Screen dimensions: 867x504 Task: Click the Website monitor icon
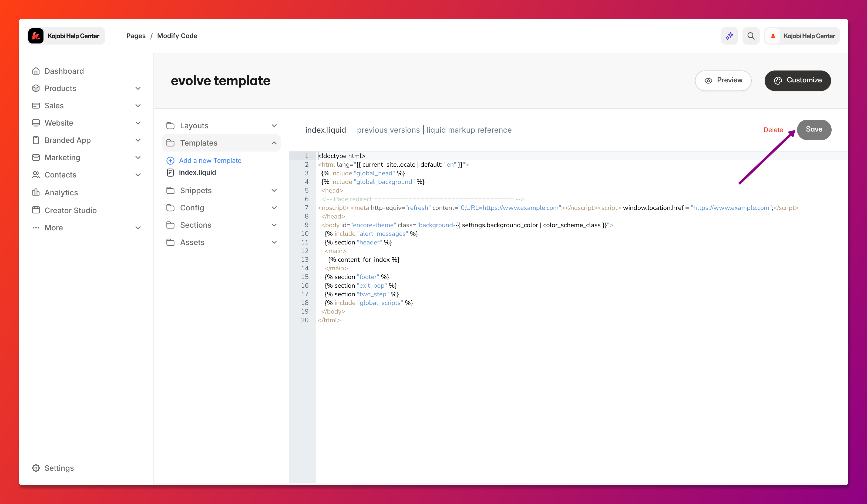coord(36,123)
